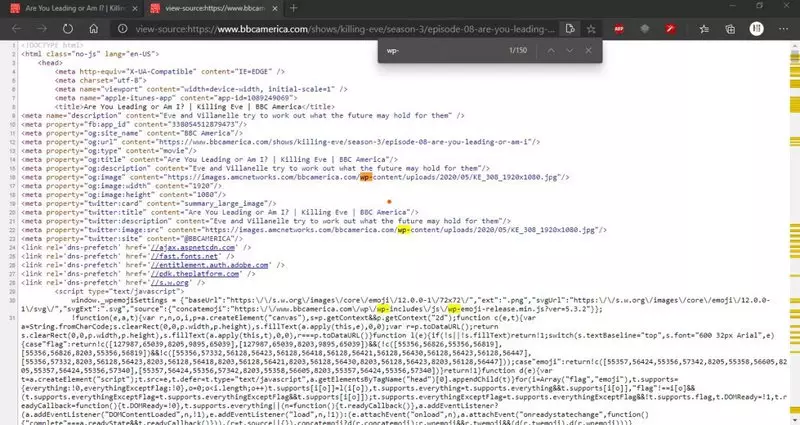Open the ABP adblock extension icon
800x425 pixels.
(x=619, y=29)
